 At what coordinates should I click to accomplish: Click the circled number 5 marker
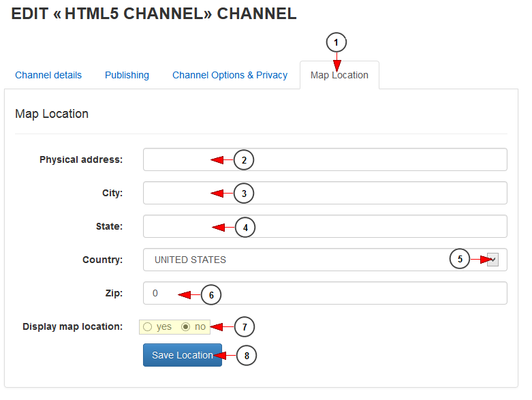[x=459, y=259]
